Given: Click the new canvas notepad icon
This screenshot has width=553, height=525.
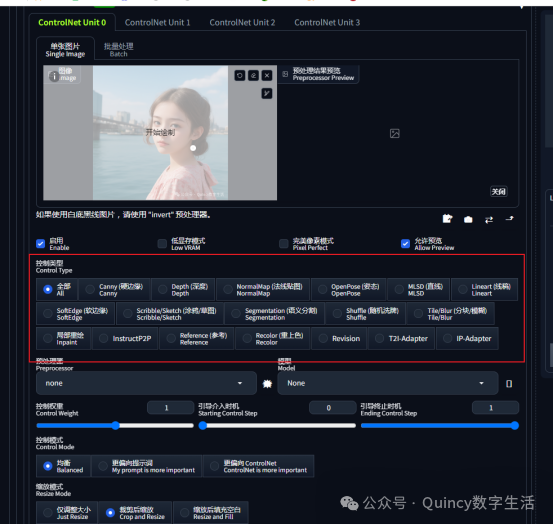Looking at the screenshot, I should (x=447, y=219).
